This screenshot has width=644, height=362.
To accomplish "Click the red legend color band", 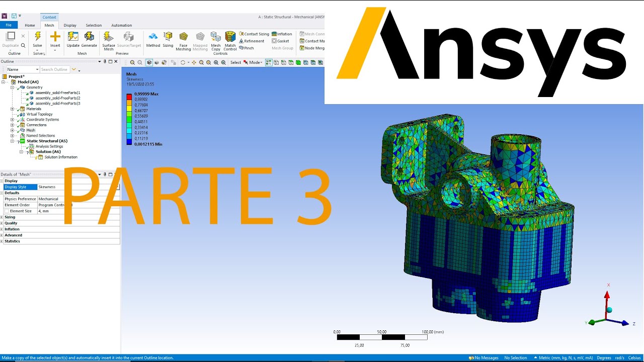I will (129, 97).
